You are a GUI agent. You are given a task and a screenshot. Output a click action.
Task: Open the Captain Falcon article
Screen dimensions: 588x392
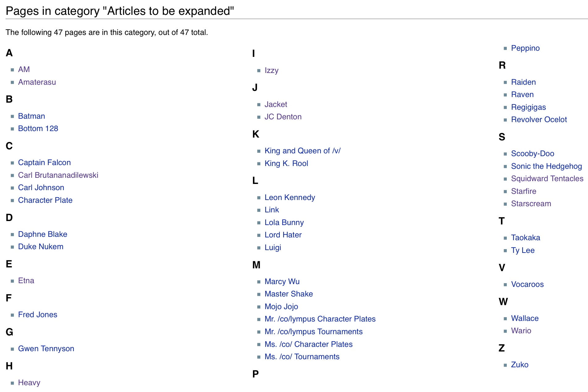(44, 163)
